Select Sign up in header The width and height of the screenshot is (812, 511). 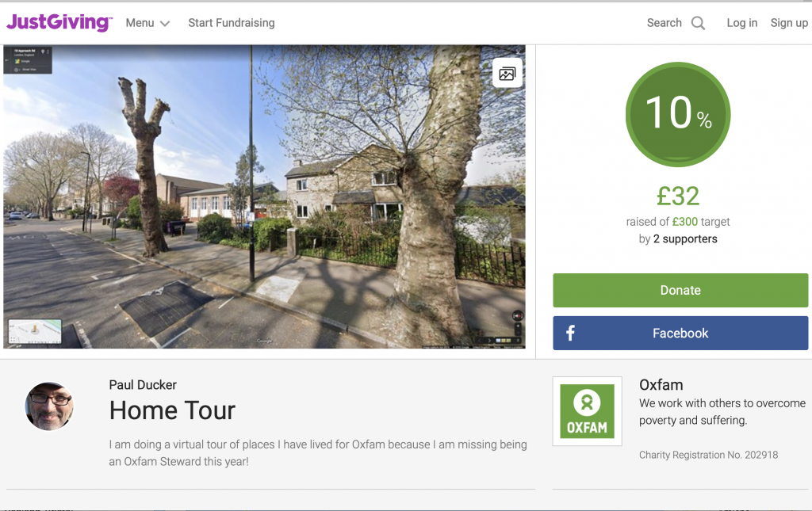[788, 23]
